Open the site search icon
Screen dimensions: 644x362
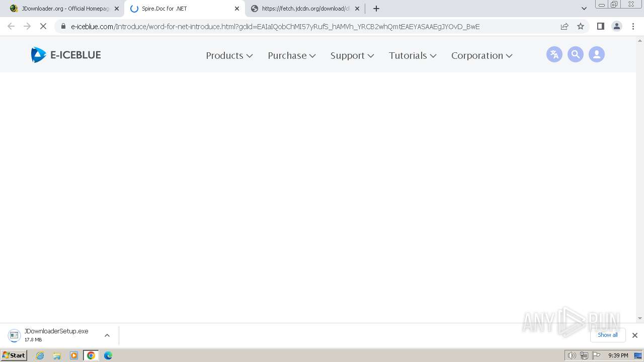point(576,54)
